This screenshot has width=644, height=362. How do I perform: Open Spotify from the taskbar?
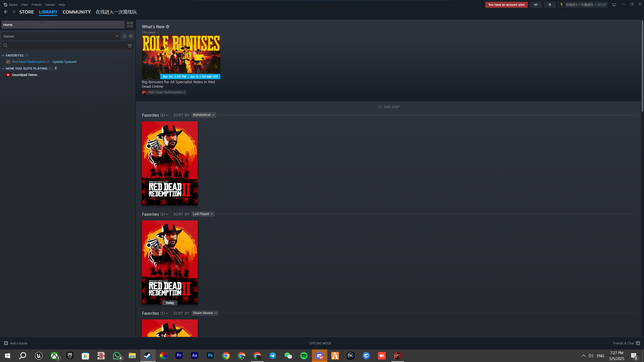point(304,356)
